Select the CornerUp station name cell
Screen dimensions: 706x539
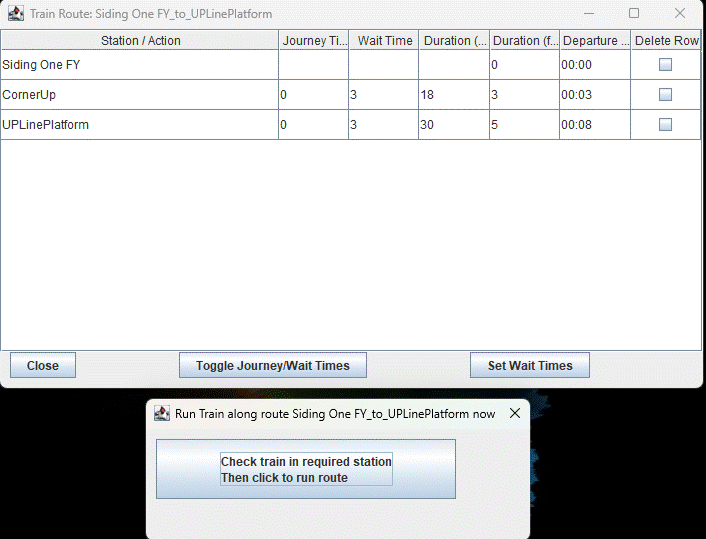pyautogui.click(x=140, y=95)
